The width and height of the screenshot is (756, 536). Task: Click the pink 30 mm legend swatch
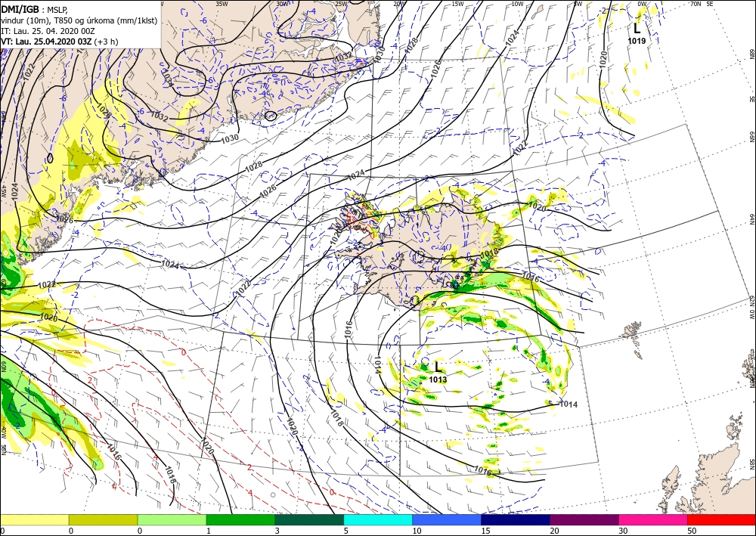click(653, 519)
